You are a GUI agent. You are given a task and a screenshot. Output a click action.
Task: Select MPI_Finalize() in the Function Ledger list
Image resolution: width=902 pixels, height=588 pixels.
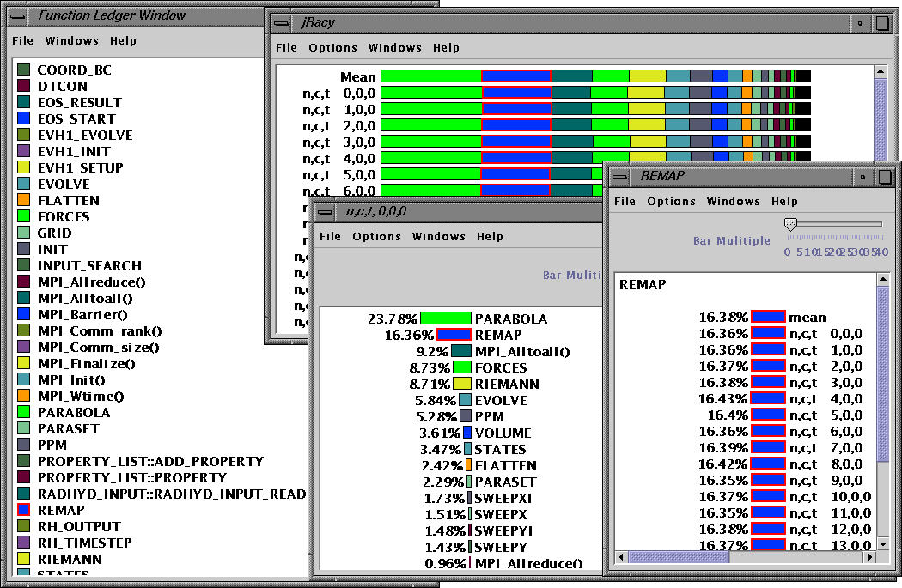(x=86, y=363)
